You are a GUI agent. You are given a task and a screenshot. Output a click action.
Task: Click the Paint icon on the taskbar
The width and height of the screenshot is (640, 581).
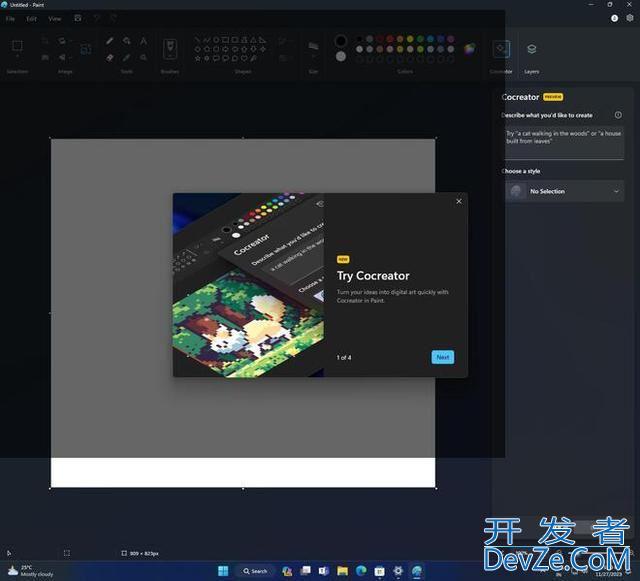click(x=417, y=571)
